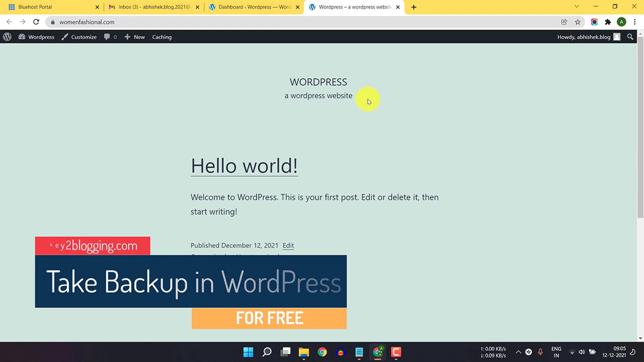Close the Bluehost Portal tab

(x=97, y=7)
